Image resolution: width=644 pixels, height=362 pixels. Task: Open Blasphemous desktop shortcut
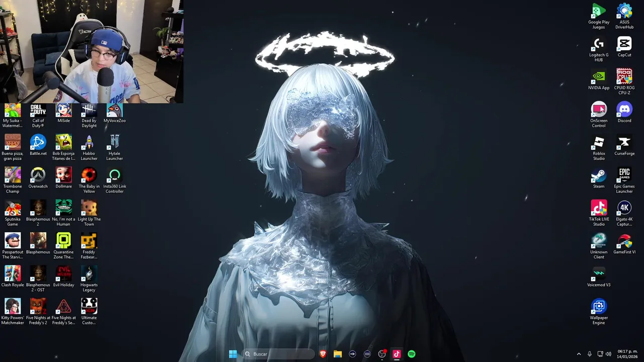[38, 244]
